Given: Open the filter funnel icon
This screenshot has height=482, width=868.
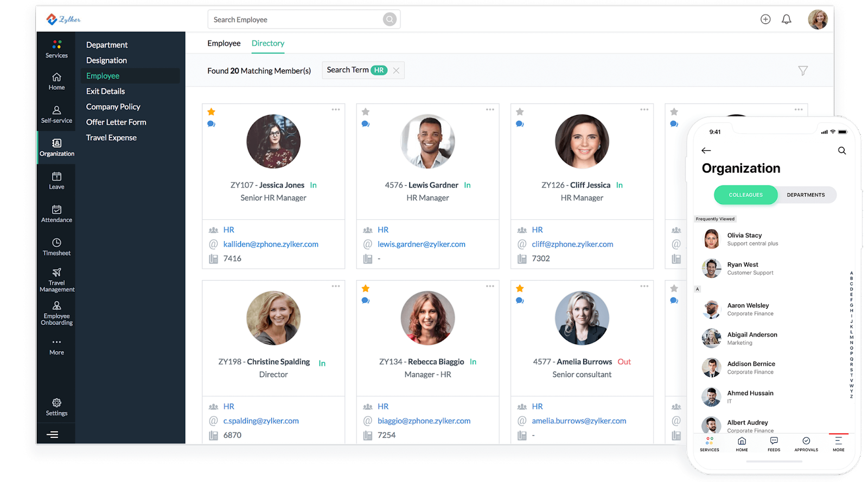Looking at the screenshot, I should pyautogui.click(x=803, y=71).
